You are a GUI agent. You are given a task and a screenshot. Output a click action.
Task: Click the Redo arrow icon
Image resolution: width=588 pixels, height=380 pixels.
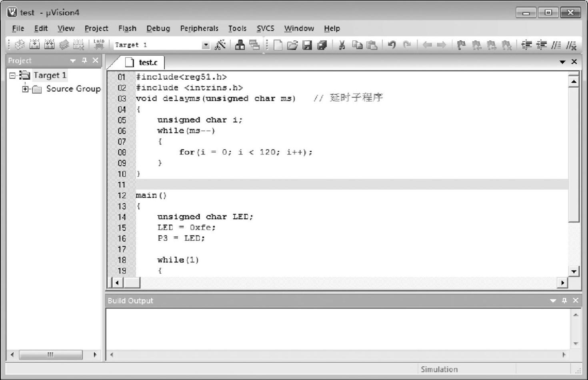pyautogui.click(x=407, y=45)
